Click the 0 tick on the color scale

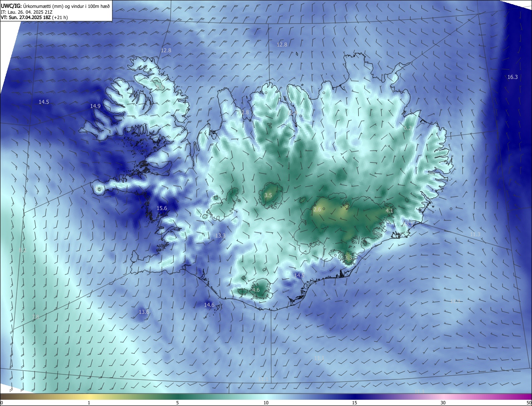coord(2,403)
